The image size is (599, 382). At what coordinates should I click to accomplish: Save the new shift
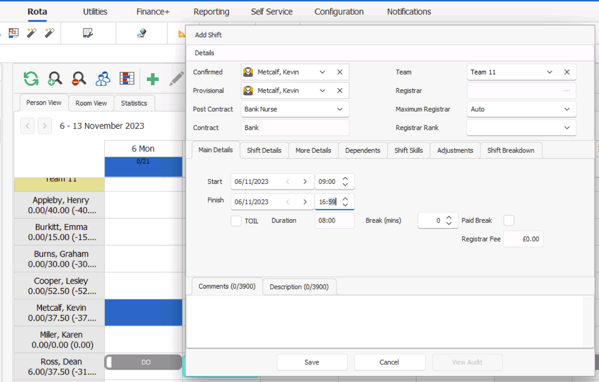click(x=312, y=362)
